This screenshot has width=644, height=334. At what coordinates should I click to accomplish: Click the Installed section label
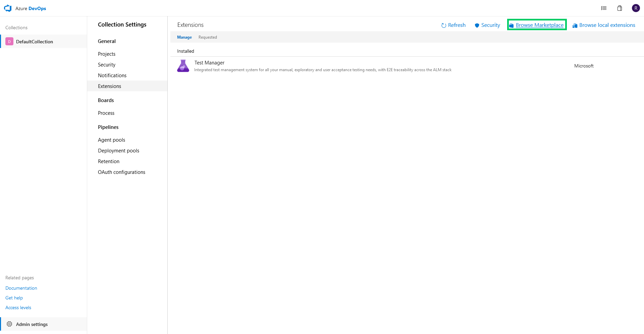point(185,51)
